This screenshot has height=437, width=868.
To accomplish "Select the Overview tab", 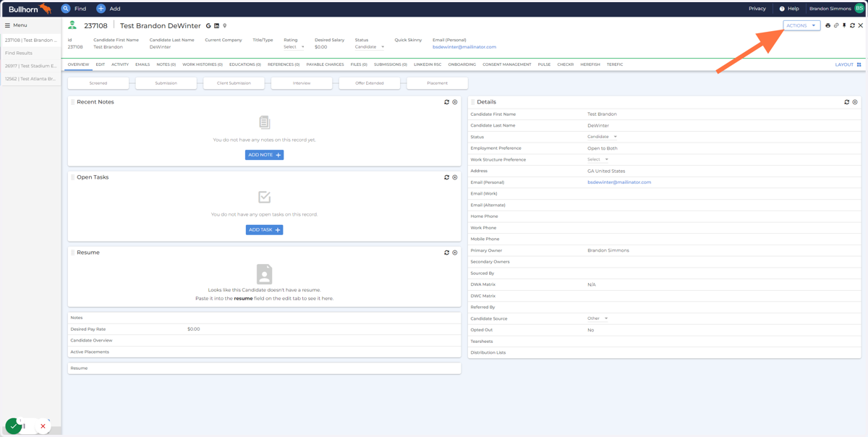I will [78, 64].
